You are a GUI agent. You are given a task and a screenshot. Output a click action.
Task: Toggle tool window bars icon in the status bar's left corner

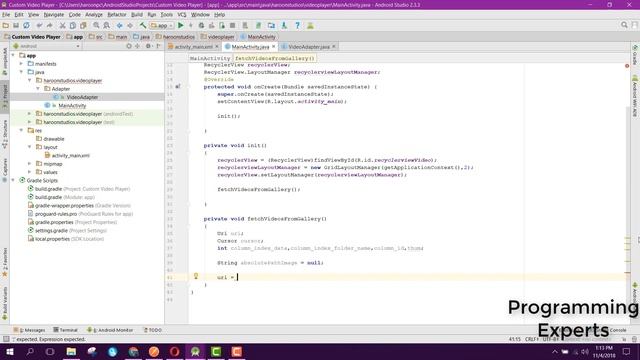(6, 339)
